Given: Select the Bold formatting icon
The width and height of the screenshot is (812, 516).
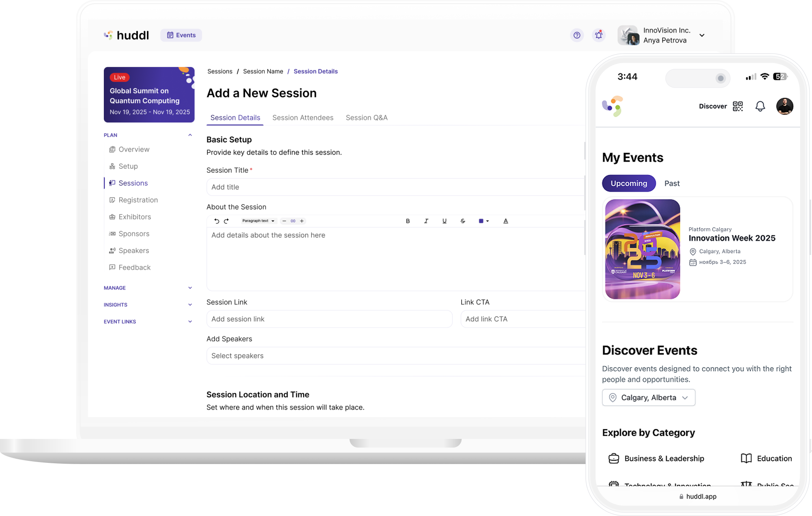Looking at the screenshot, I should [408, 221].
